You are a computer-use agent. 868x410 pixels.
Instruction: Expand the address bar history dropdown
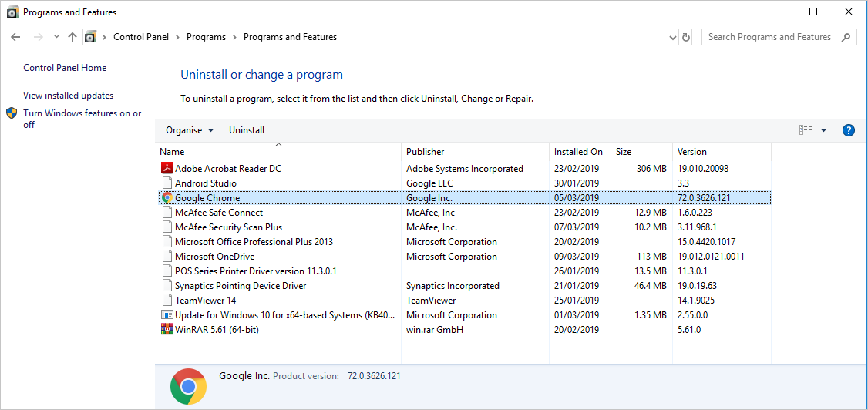click(x=672, y=37)
